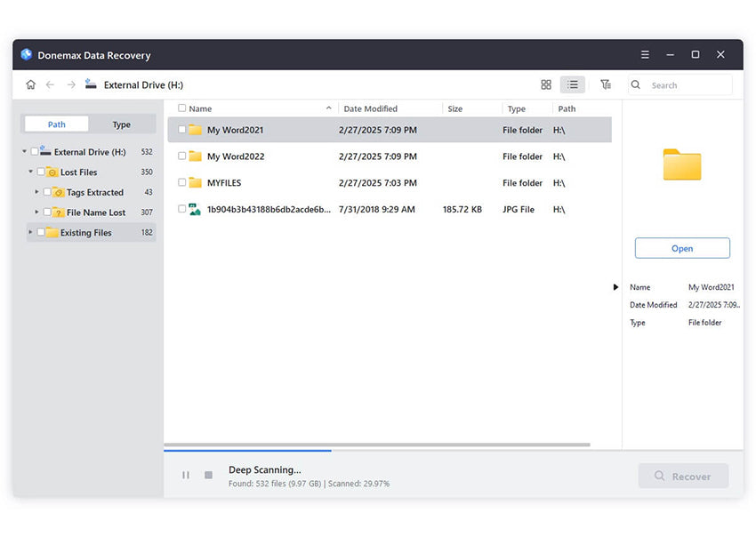Screen dimensions: 756x537
Task: Sort by Date Modified column header
Action: (370, 109)
